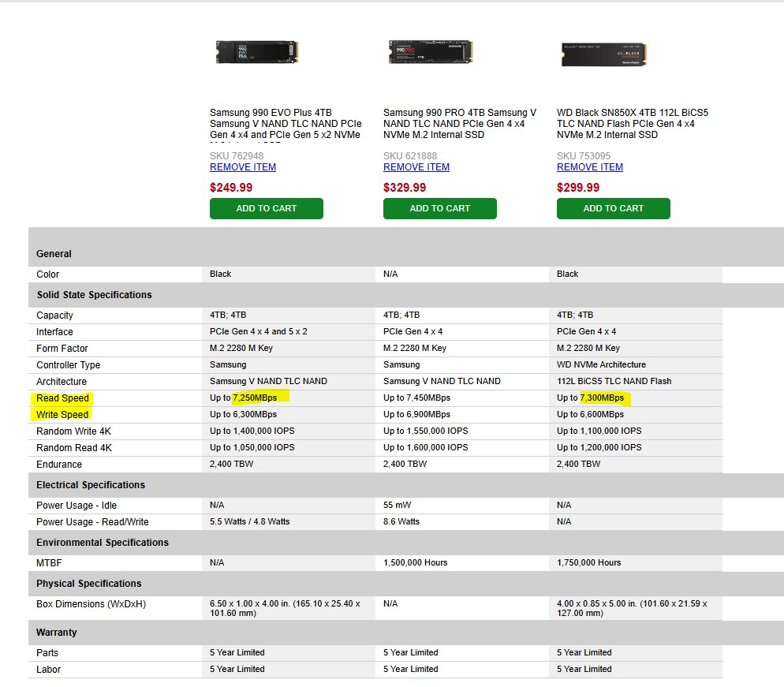Screen dimensions: 784x687
Task: Add the $299.99 WD Black SN850X to cart
Action: pos(613,208)
